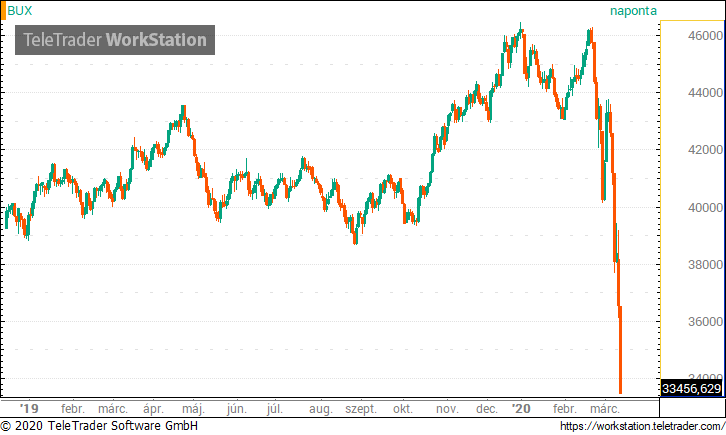Click the 38000 price axis label

[x=705, y=265]
